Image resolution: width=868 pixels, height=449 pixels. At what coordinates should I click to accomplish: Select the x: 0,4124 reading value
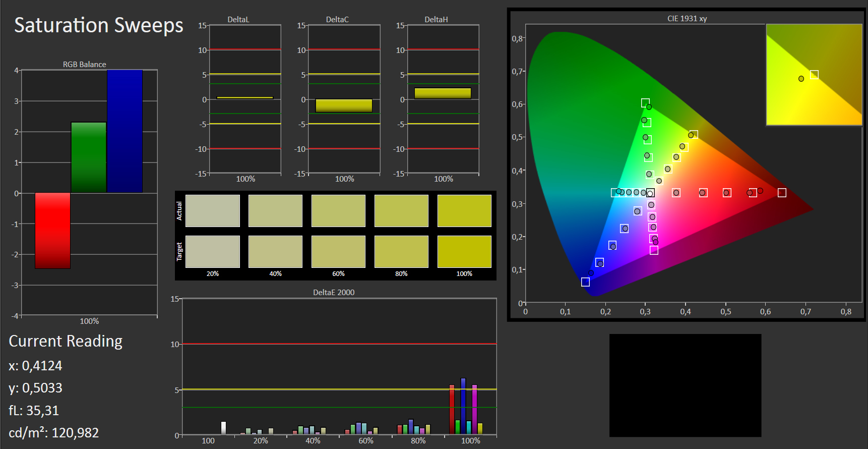(x=35, y=366)
